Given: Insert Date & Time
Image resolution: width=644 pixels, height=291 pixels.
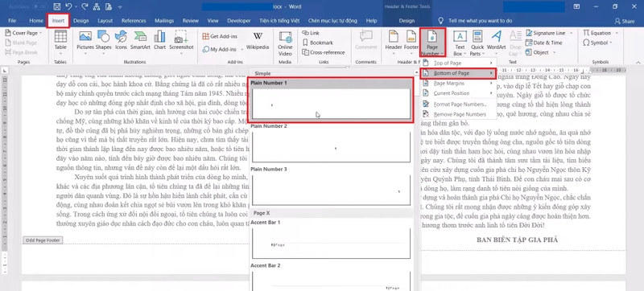Looking at the screenshot, I should 544,43.
